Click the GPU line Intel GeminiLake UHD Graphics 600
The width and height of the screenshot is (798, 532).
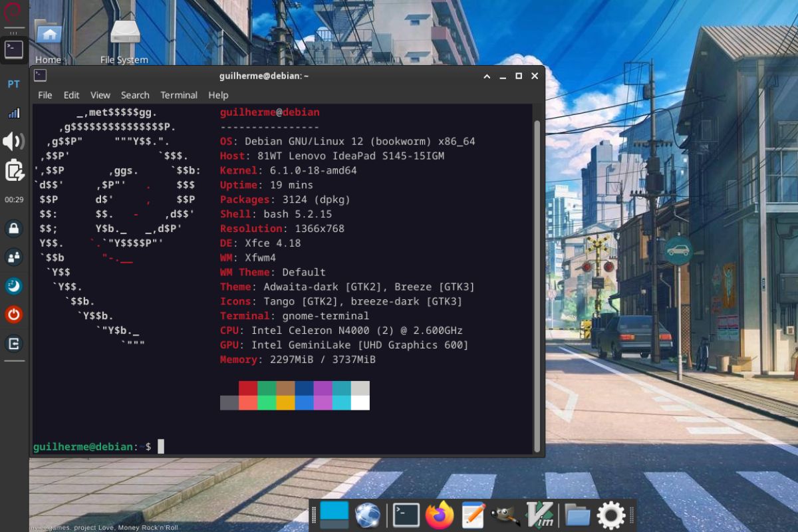point(344,346)
